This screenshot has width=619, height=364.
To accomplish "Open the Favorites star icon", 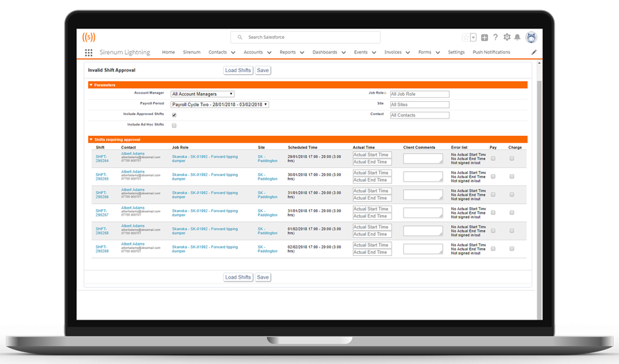I will (467, 37).
